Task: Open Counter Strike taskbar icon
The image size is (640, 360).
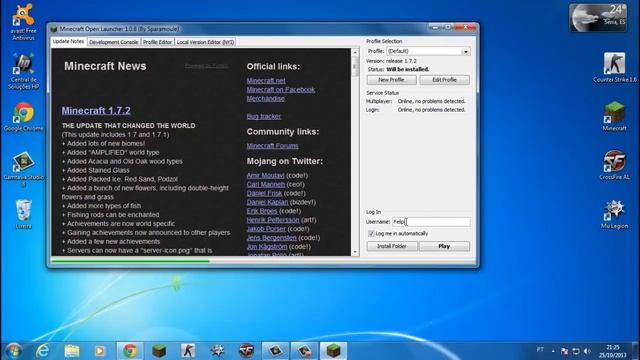Action: pyautogui.click(x=188, y=351)
